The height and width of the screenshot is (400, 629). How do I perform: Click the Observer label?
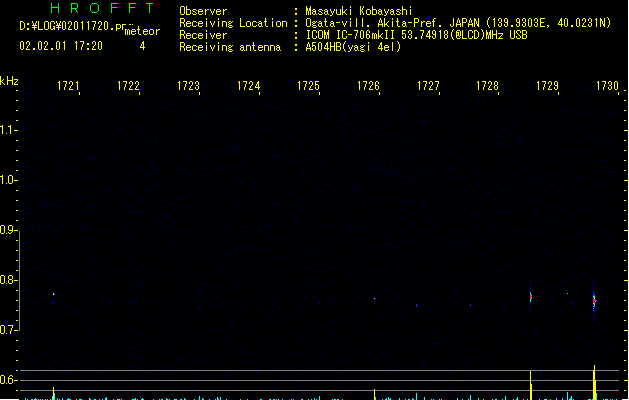[x=203, y=11]
